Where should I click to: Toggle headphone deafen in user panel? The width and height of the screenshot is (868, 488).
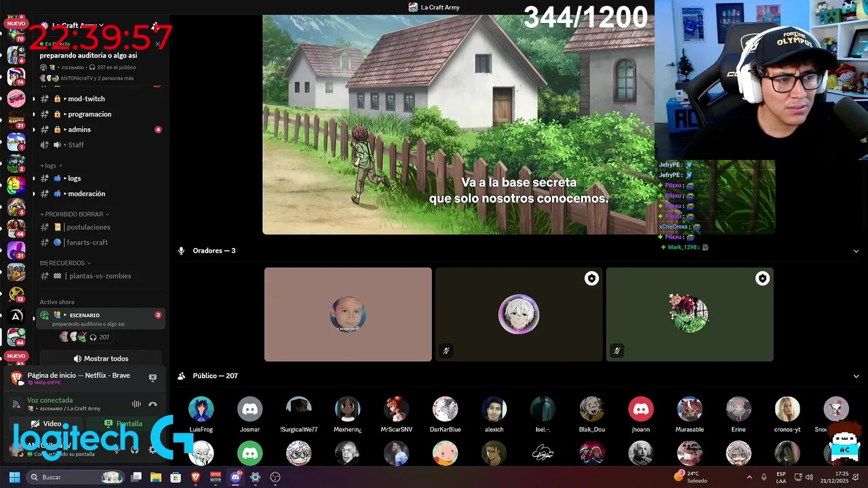tap(134, 449)
